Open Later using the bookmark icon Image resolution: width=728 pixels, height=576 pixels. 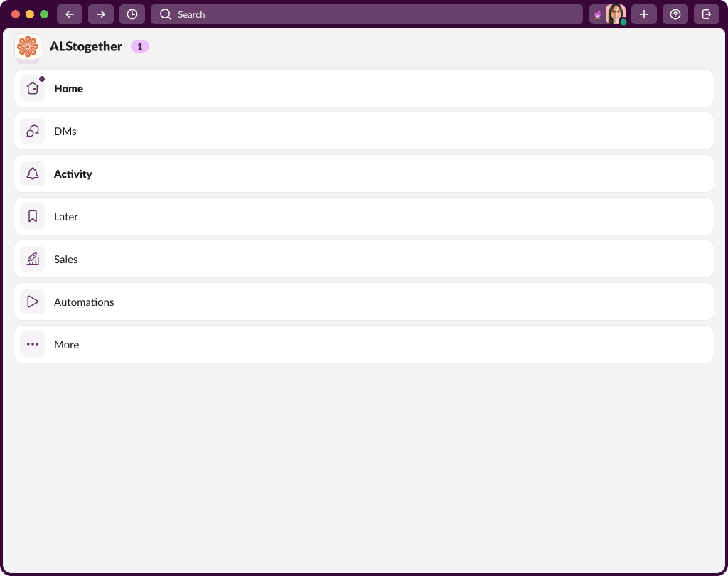tap(32, 216)
